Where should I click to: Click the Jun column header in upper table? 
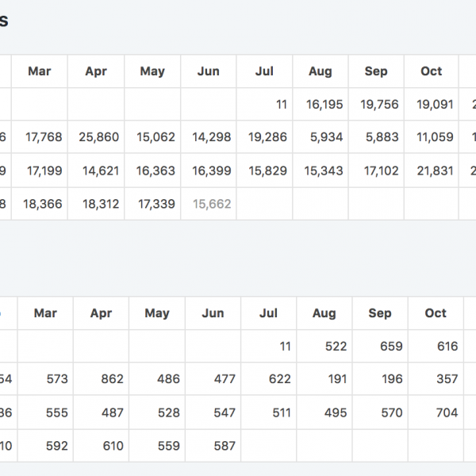[208, 71]
